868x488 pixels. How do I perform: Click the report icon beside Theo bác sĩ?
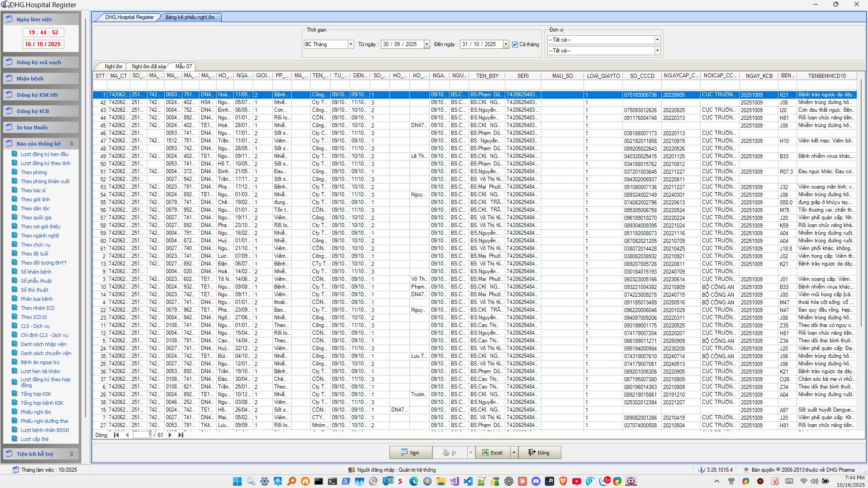click(15, 190)
